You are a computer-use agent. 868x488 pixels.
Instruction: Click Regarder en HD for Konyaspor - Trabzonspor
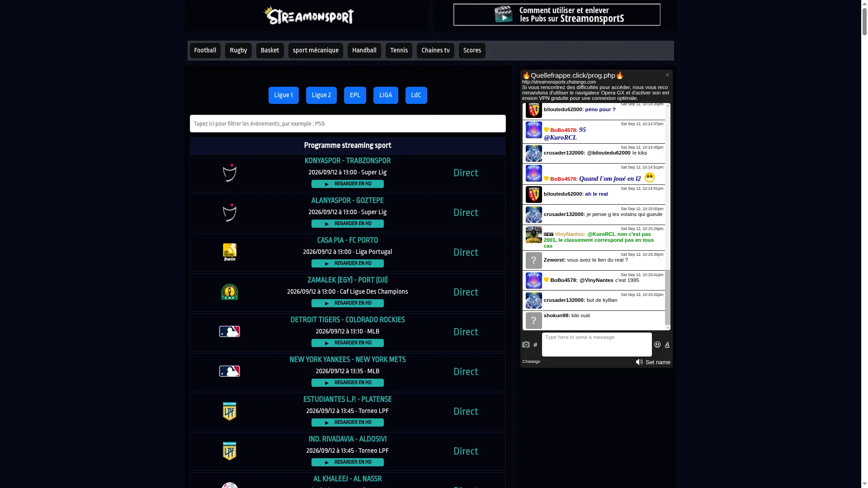tap(348, 184)
